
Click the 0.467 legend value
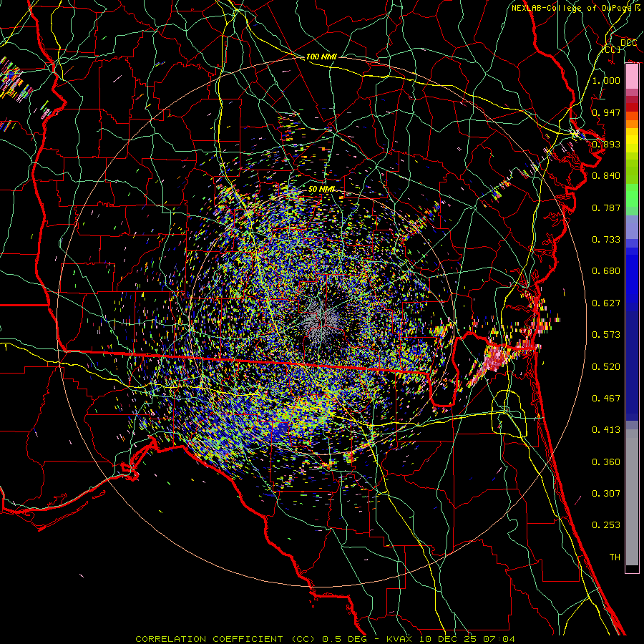606,399
